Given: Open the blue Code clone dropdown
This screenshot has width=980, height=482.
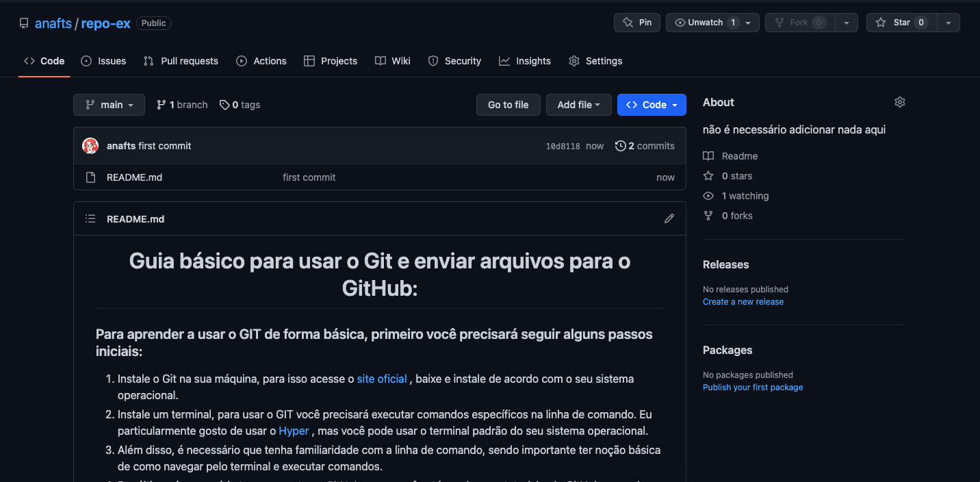Looking at the screenshot, I should tap(652, 105).
